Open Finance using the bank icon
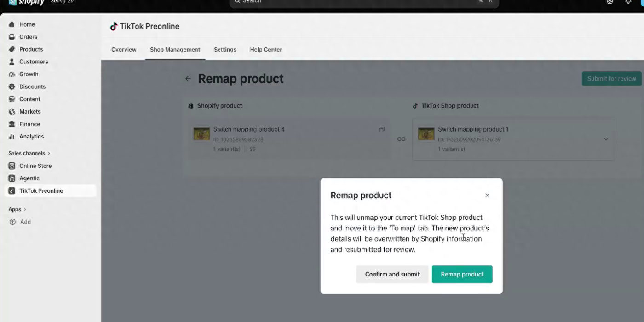644x322 pixels. point(12,124)
